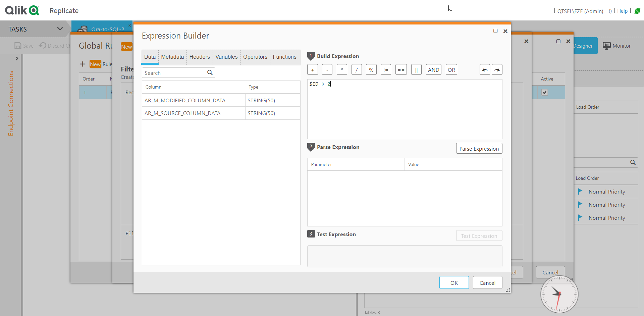Insert the minus operator button
644x316 pixels.
tap(327, 70)
